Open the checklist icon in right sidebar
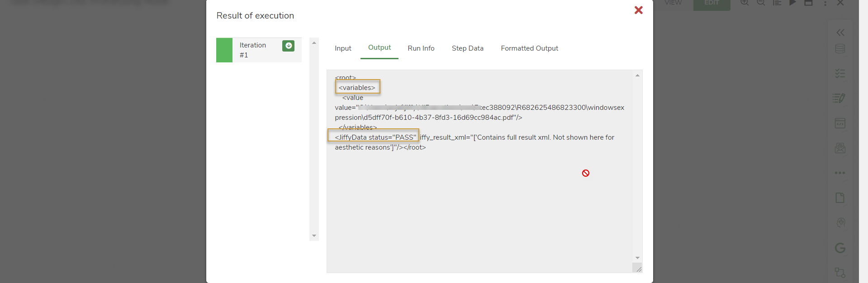This screenshot has height=283, width=868. [x=840, y=73]
